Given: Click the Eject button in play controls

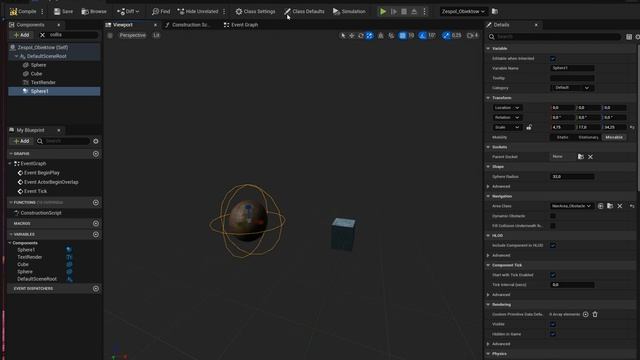Looking at the screenshot, I should coord(414,11).
